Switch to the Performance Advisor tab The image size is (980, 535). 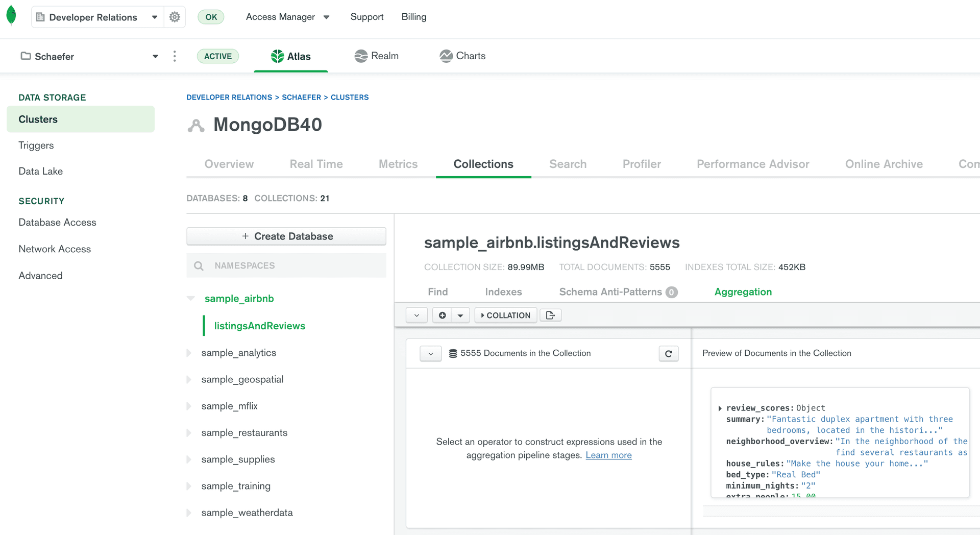tap(752, 164)
